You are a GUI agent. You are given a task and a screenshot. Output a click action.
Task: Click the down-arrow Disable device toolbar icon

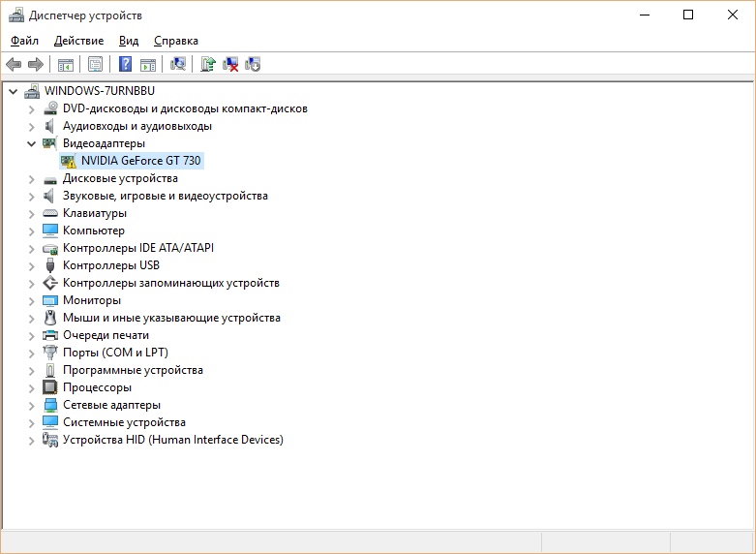pos(253,64)
